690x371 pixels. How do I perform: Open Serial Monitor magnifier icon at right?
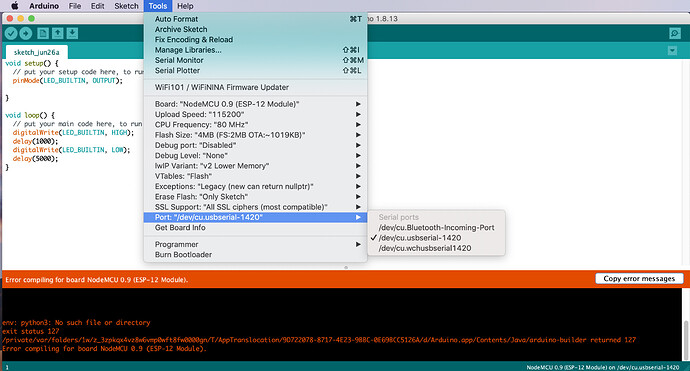[x=675, y=33]
